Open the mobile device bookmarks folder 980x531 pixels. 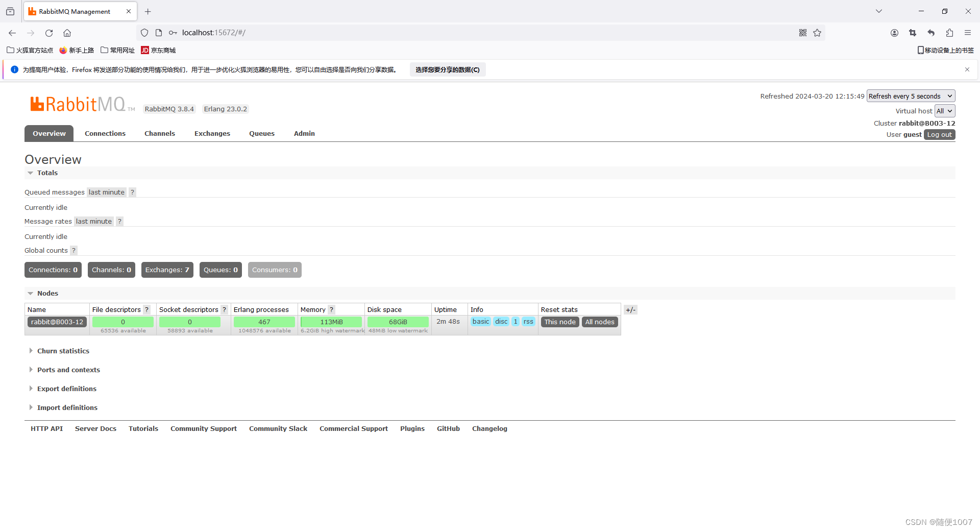(946, 50)
